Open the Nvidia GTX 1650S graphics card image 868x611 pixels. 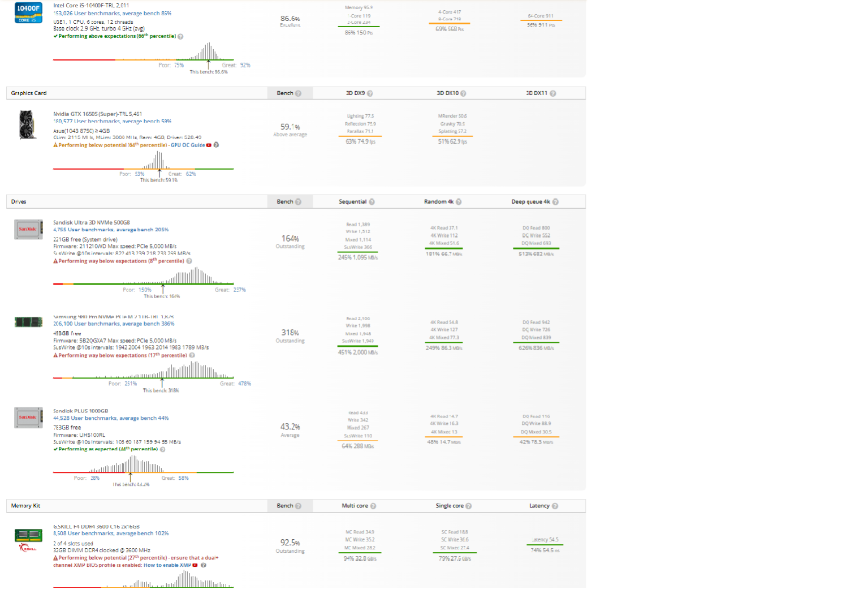click(x=27, y=124)
